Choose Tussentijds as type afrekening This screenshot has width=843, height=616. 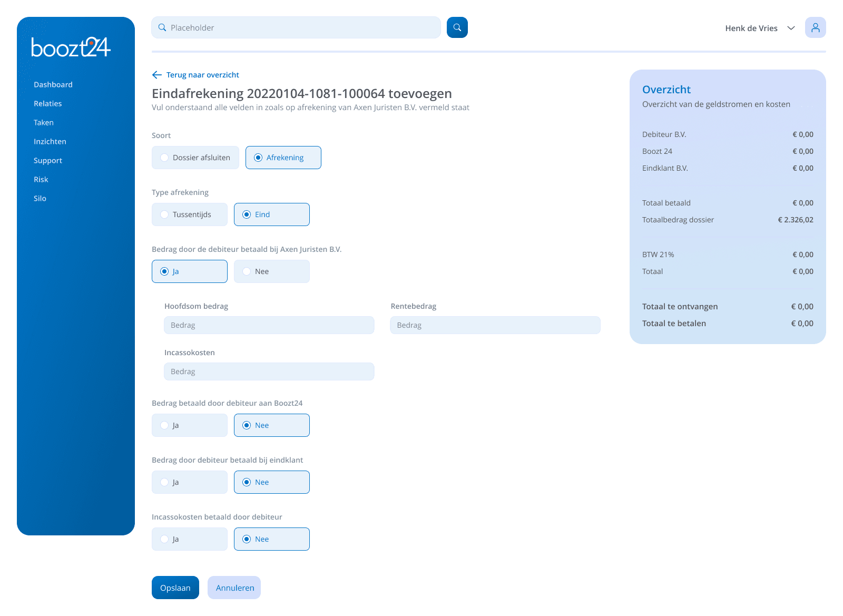point(189,214)
